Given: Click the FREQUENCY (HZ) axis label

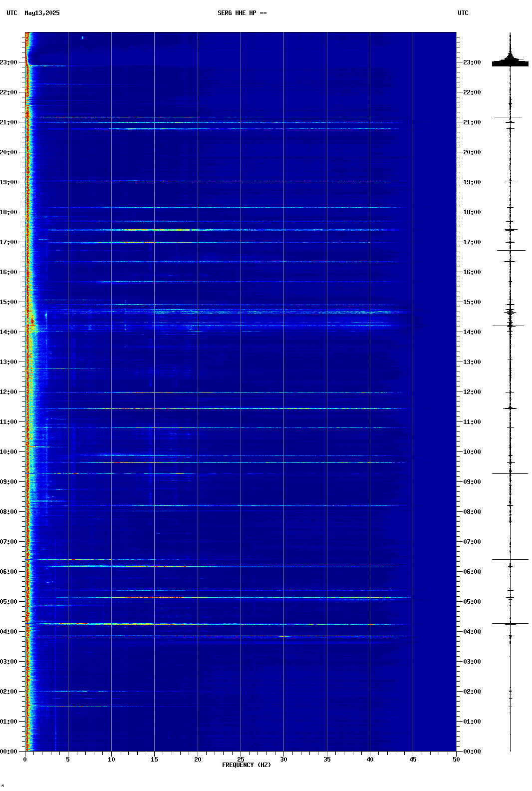Looking at the screenshot, I should point(246,765).
